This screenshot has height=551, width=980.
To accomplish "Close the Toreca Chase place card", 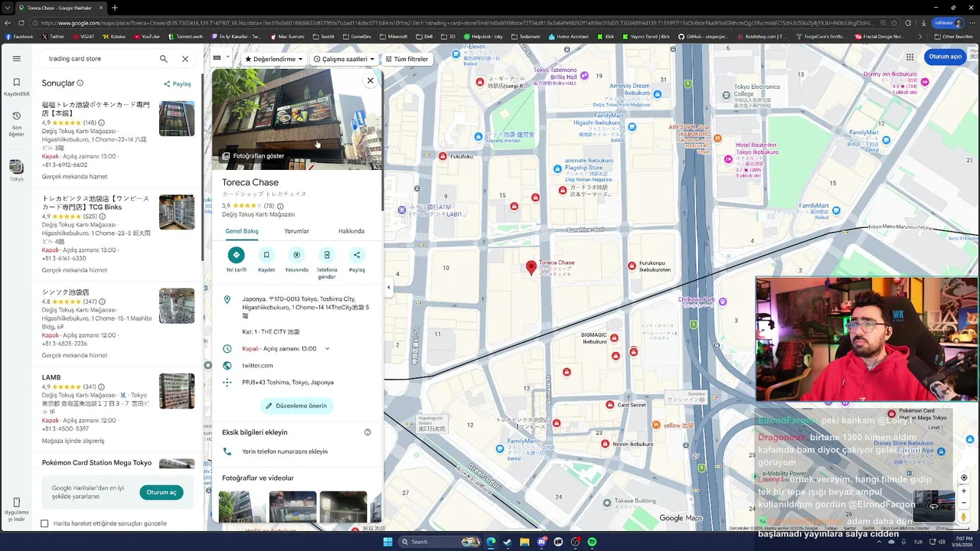I will 371,80.
